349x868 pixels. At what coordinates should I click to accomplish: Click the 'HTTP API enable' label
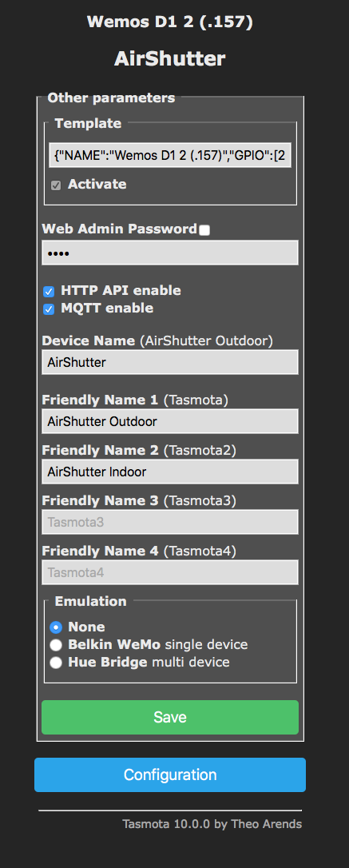click(121, 290)
